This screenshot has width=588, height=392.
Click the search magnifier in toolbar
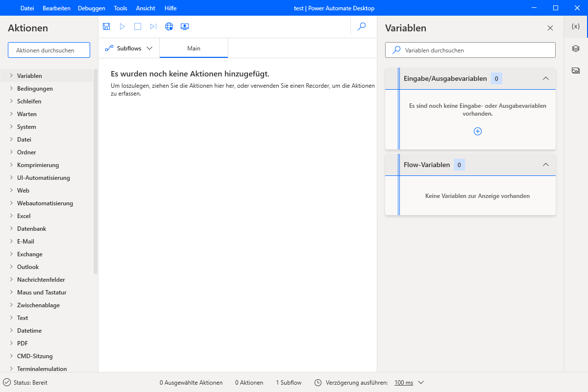click(362, 27)
